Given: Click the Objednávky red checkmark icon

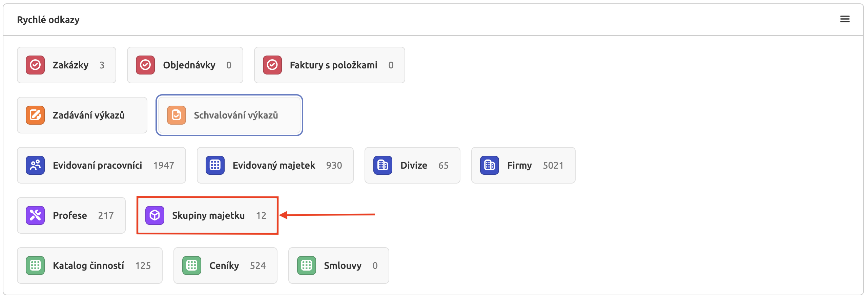Looking at the screenshot, I should (145, 65).
